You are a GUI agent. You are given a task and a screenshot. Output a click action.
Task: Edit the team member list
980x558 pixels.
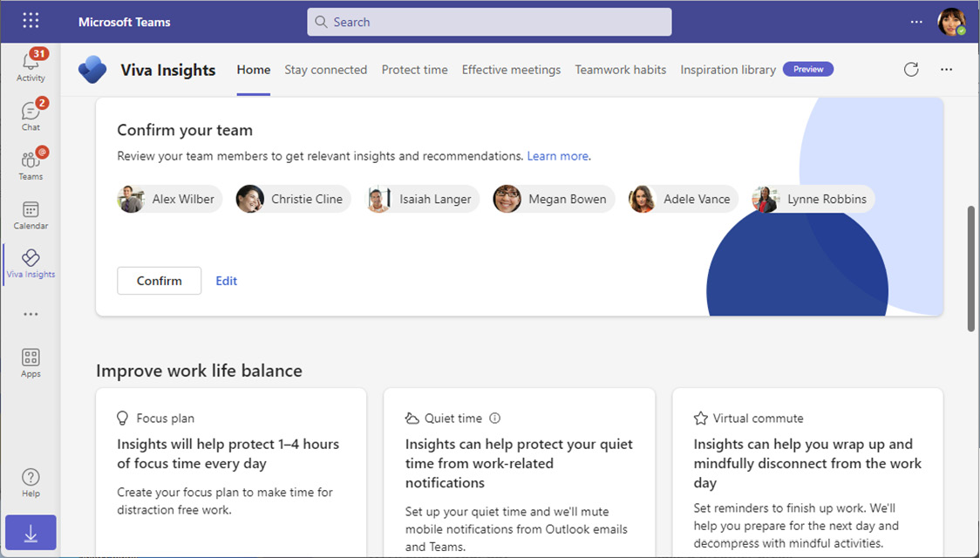[226, 281]
